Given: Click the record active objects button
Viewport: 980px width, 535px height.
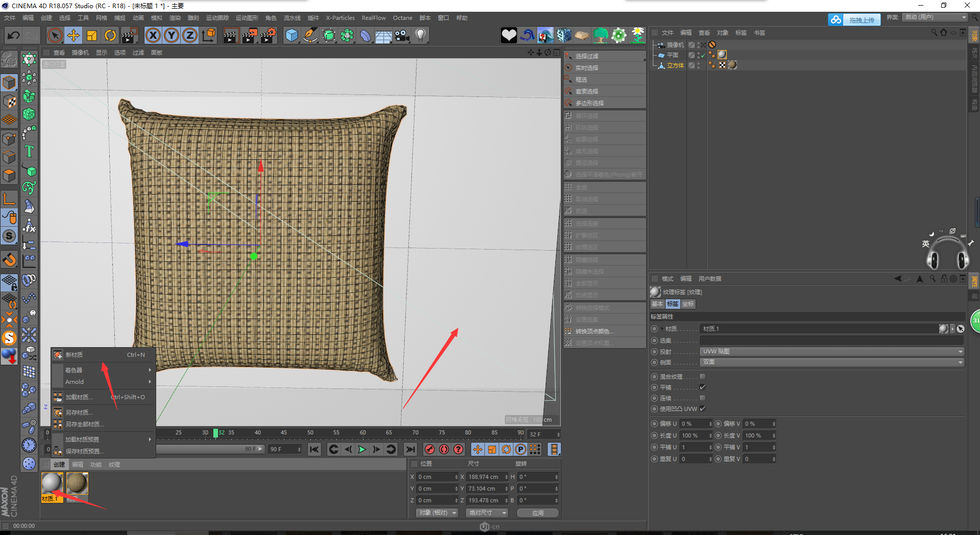Looking at the screenshot, I should [430, 449].
